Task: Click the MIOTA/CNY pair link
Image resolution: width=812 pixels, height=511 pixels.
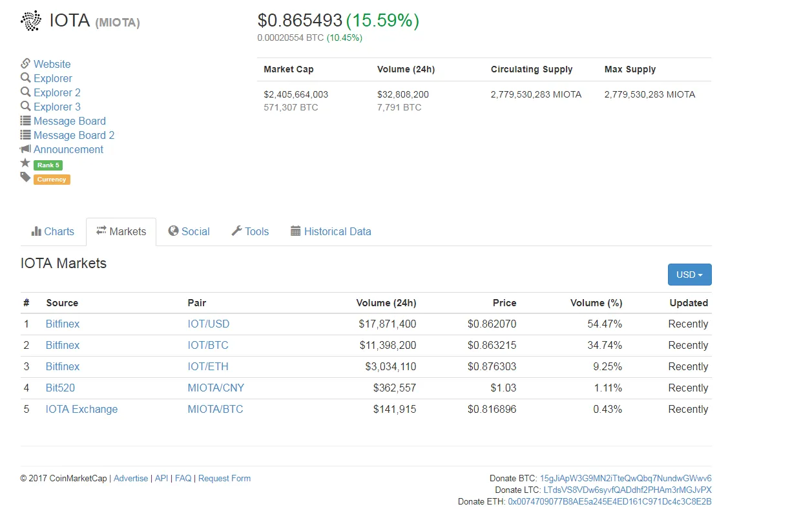Action: click(216, 388)
